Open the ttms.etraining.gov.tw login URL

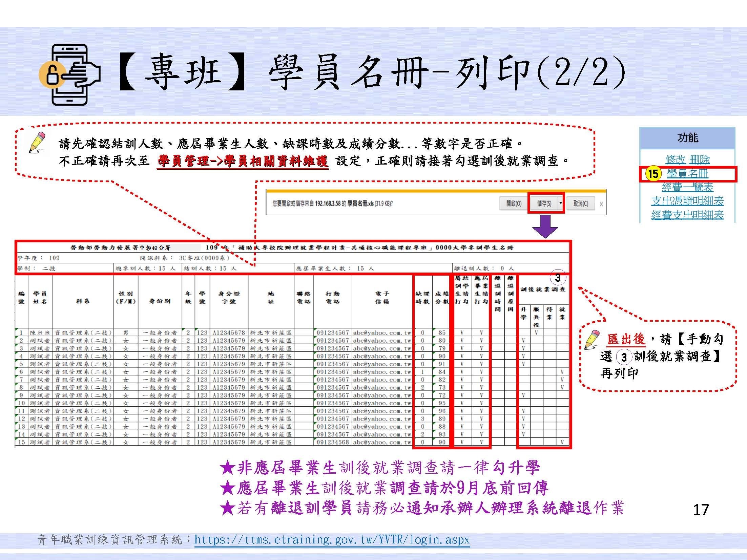tap(332, 539)
